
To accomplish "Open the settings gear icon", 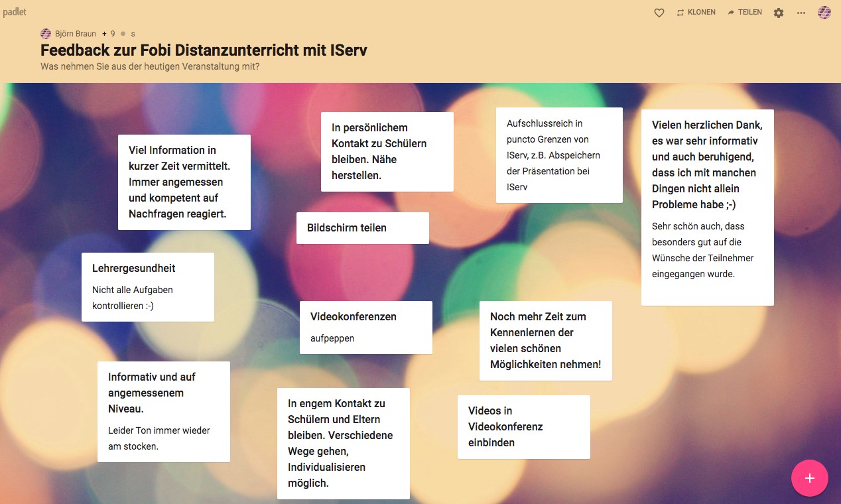I will (779, 13).
